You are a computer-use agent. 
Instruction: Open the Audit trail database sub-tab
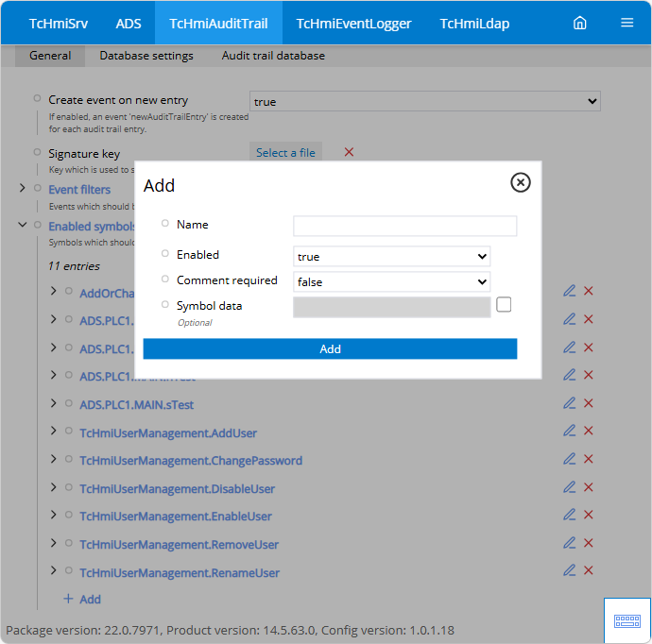click(x=273, y=56)
